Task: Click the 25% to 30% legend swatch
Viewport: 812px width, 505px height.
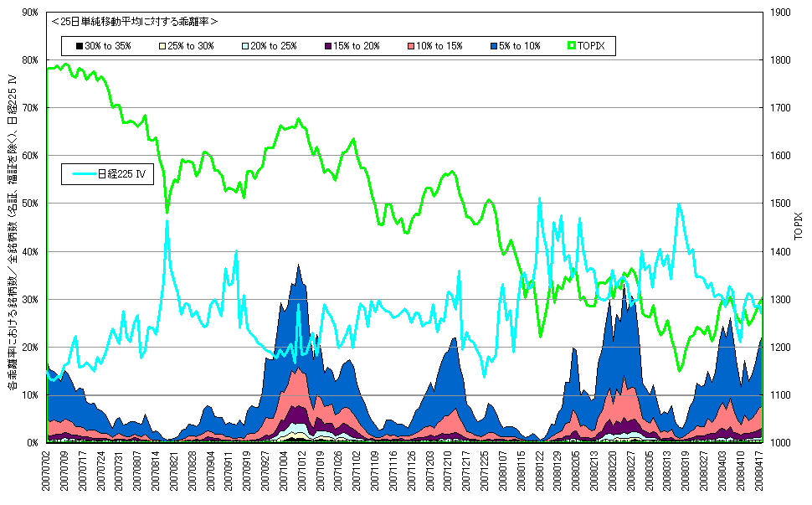Action: pyautogui.click(x=162, y=46)
